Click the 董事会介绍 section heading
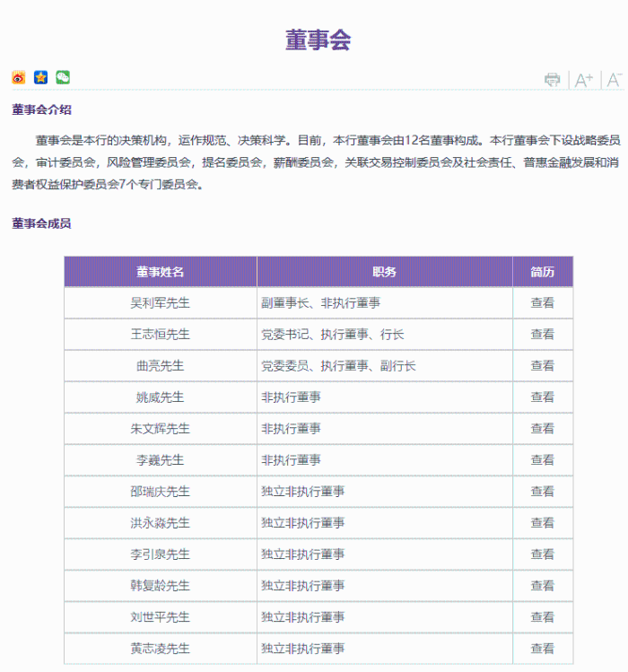 pyautogui.click(x=41, y=109)
